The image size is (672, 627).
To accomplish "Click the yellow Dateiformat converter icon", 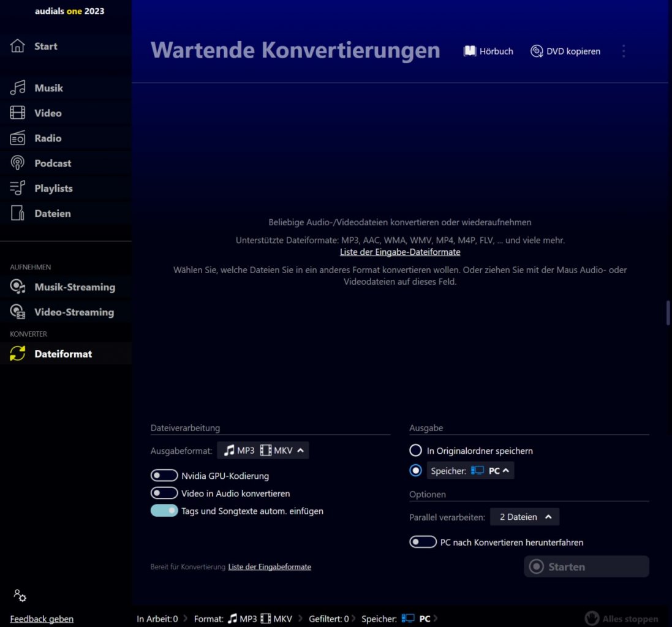I will 18,353.
